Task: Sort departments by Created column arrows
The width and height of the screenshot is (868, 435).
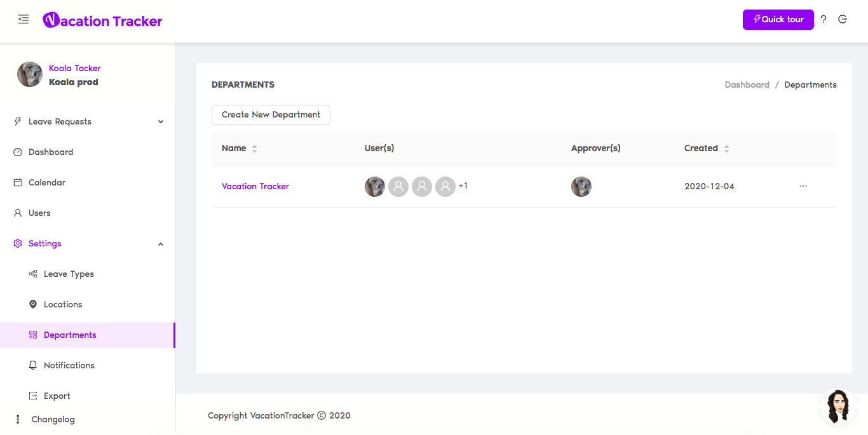Action: pyautogui.click(x=727, y=149)
